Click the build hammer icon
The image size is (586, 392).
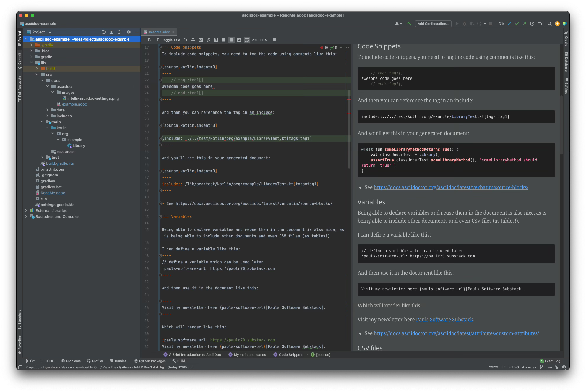(x=409, y=24)
